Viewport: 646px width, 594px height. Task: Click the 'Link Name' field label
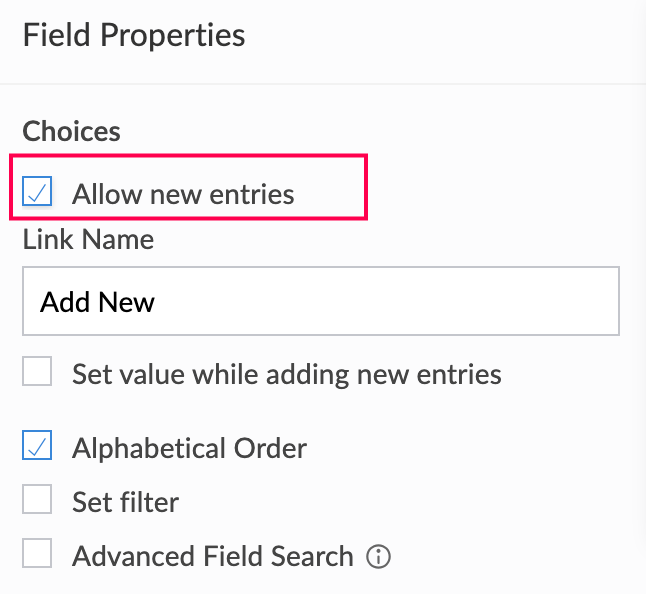(88, 239)
